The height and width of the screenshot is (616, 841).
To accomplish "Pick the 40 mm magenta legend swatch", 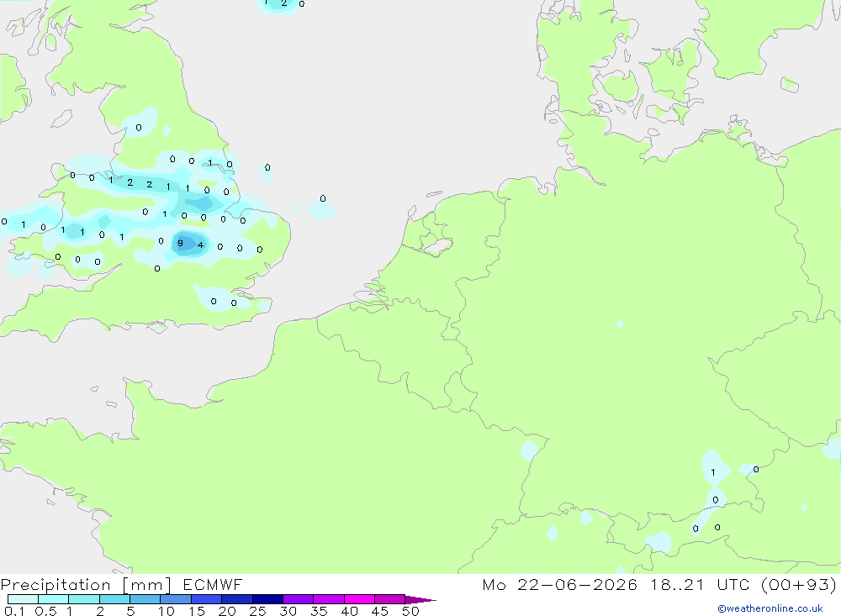I will pyautogui.click(x=359, y=599).
